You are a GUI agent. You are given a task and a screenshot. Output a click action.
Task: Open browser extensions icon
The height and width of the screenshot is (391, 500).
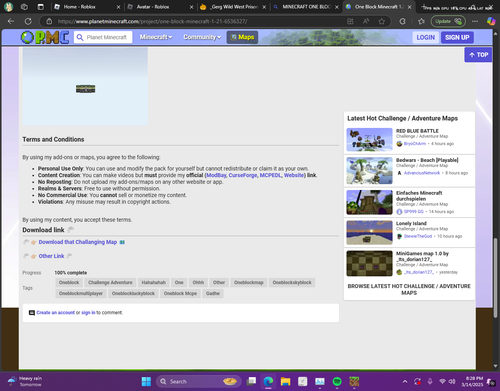[x=402, y=21]
